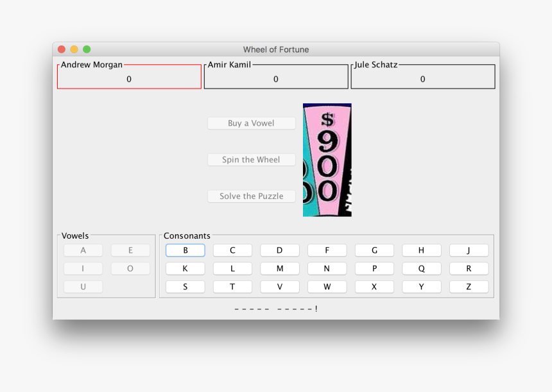Image resolution: width=552 pixels, height=392 pixels.
Task: Click the vowel U button
Action: point(83,287)
